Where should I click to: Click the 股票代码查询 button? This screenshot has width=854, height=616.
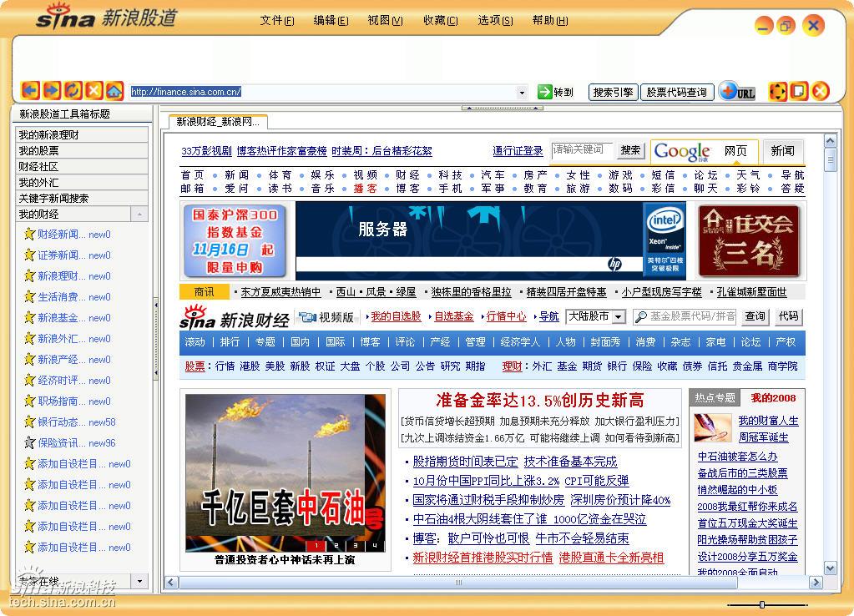[676, 92]
